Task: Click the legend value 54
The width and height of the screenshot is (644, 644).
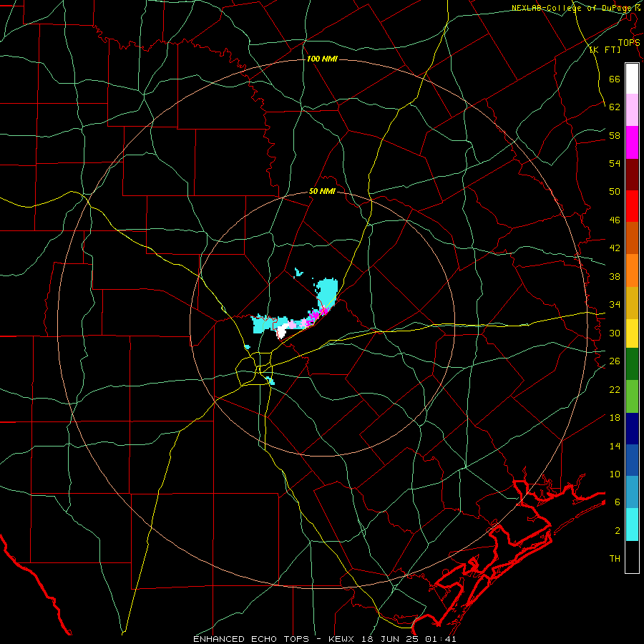Action: 615,163
